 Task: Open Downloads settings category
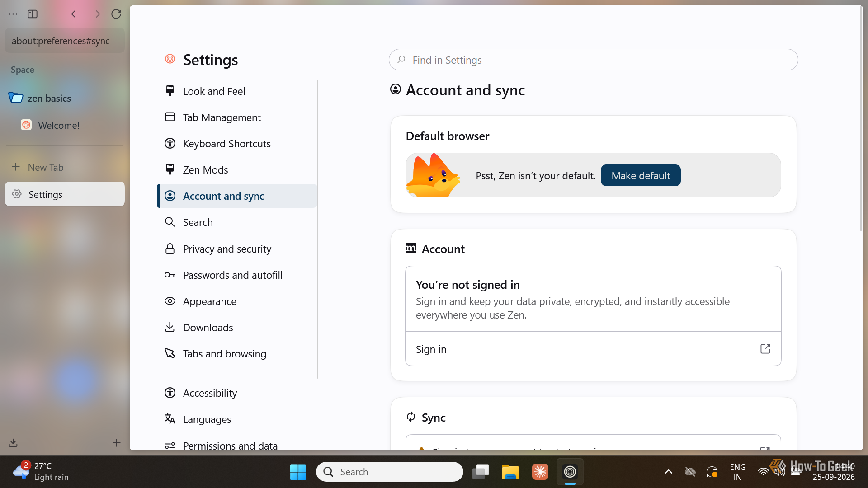237,328
